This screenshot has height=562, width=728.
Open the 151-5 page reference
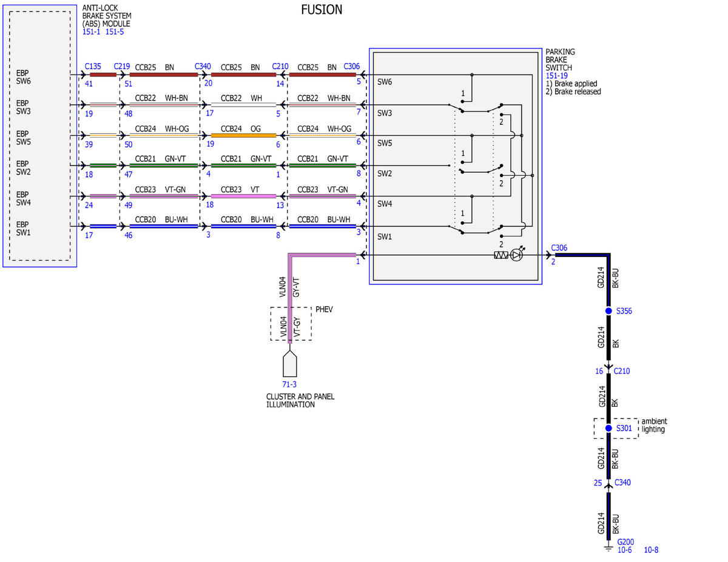click(x=115, y=32)
